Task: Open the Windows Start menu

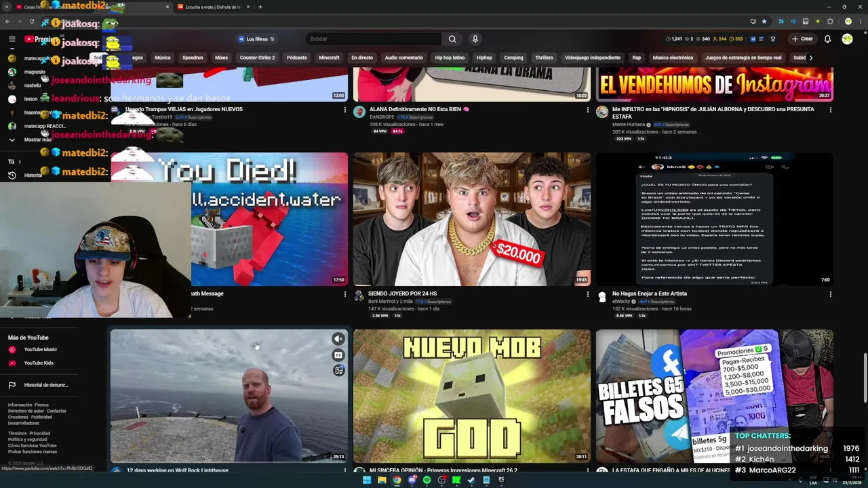Action: click(x=367, y=480)
